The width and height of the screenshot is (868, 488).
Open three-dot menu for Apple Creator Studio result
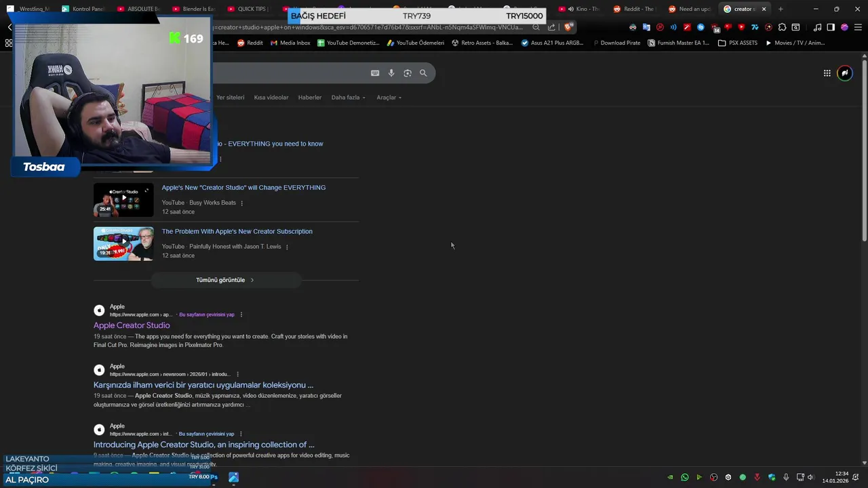(x=241, y=314)
